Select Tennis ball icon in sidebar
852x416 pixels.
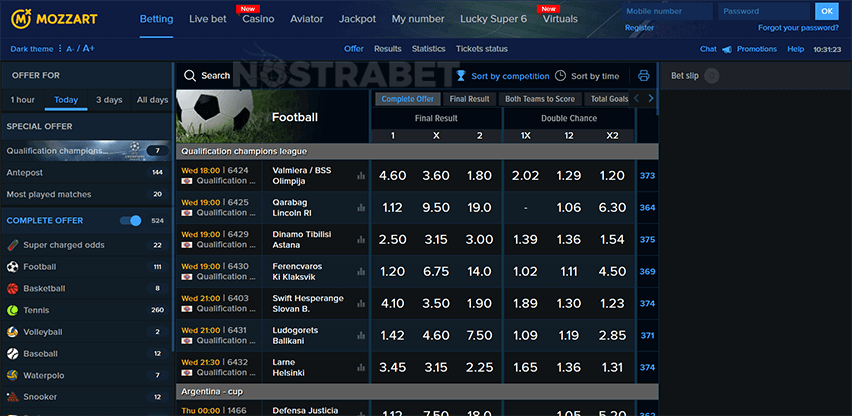[12, 310]
